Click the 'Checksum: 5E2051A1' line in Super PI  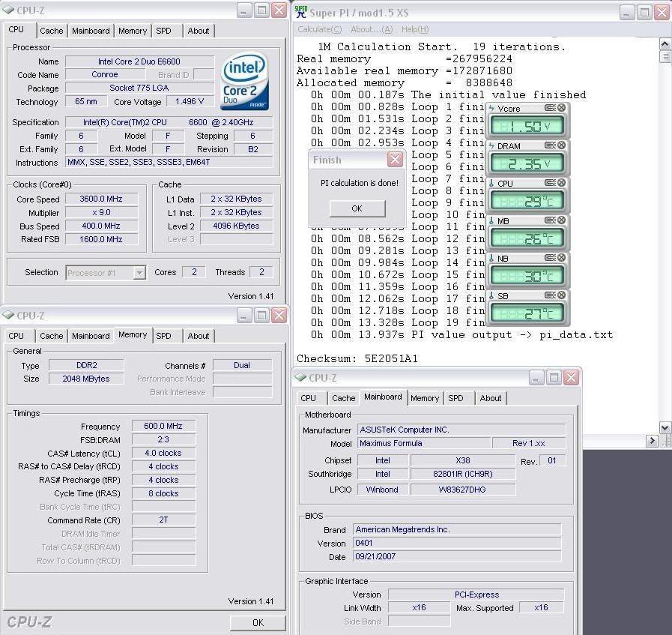pyautogui.click(x=357, y=358)
